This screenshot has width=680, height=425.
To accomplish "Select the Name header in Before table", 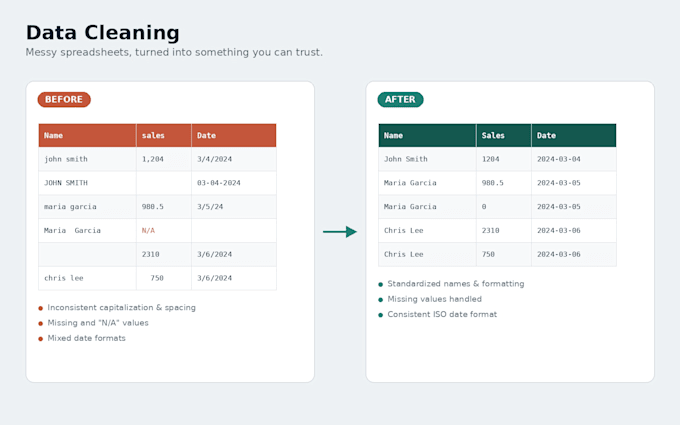I will coord(87,135).
